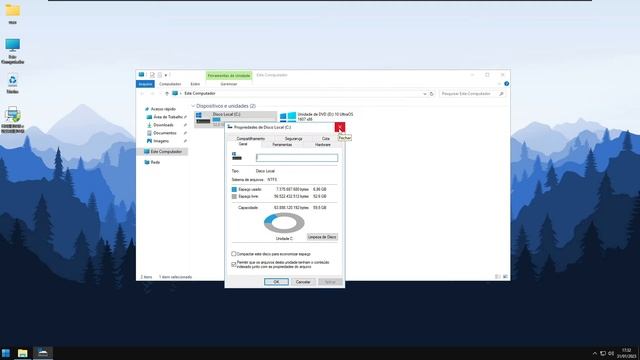Select Este Computador in navigation pane
640x360 pixels.
tap(163, 151)
